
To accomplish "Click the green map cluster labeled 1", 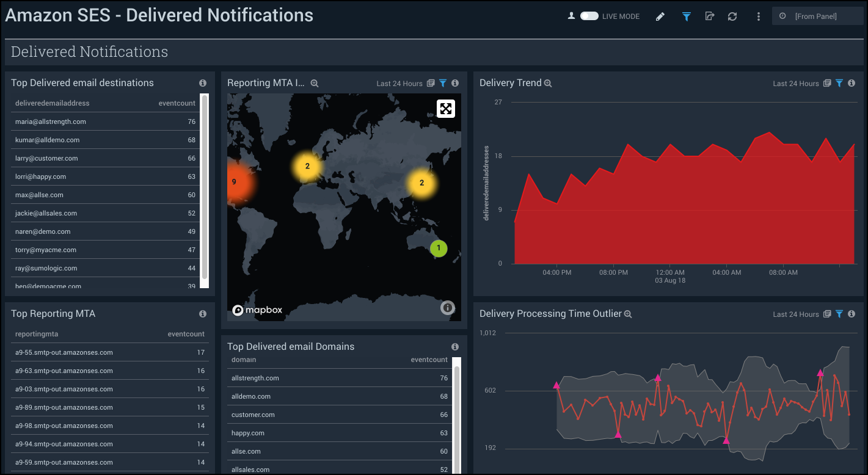I will tap(439, 248).
